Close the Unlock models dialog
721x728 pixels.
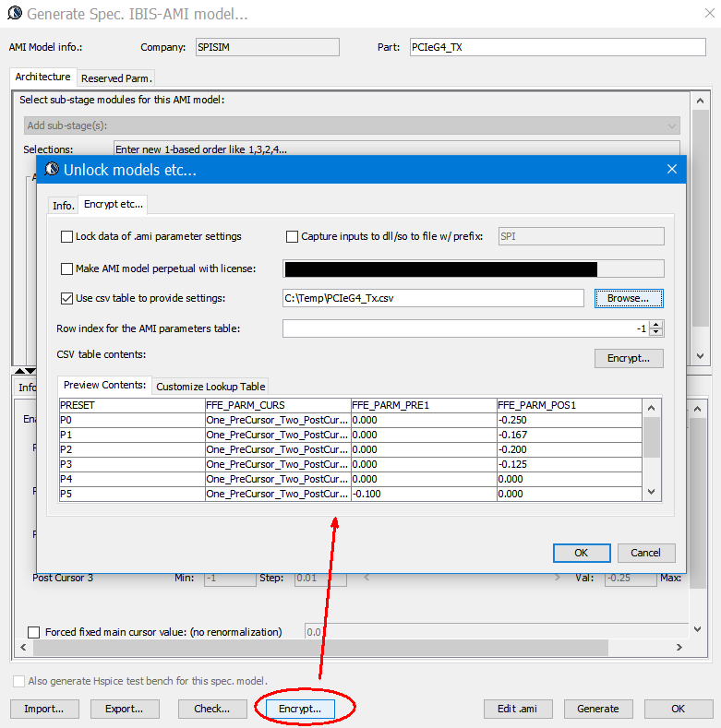point(671,169)
